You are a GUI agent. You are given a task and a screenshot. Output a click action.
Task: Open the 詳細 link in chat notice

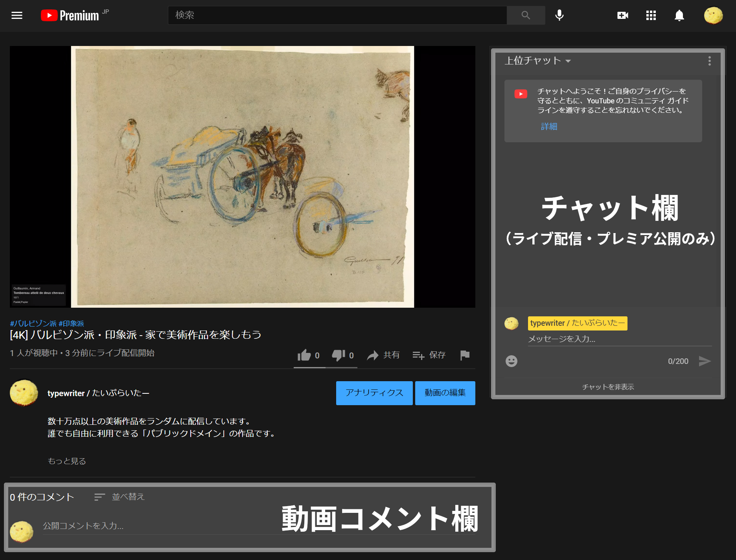[549, 127]
